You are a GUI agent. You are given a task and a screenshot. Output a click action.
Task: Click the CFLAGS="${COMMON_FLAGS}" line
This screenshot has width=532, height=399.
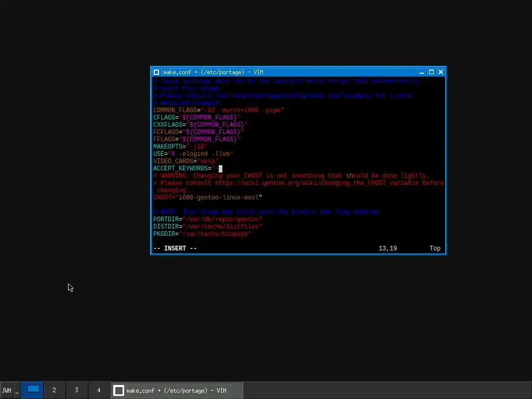pyautogui.click(x=197, y=117)
